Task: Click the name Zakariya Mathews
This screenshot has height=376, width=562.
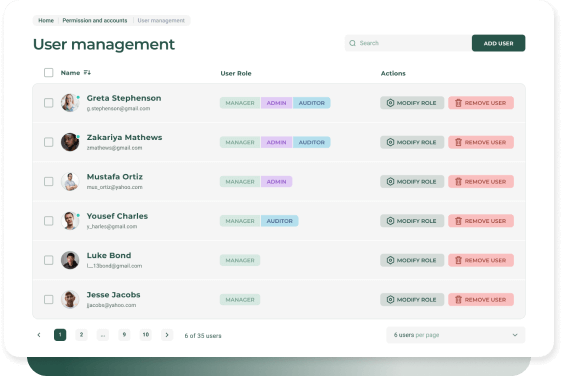Action: (124, 137)
